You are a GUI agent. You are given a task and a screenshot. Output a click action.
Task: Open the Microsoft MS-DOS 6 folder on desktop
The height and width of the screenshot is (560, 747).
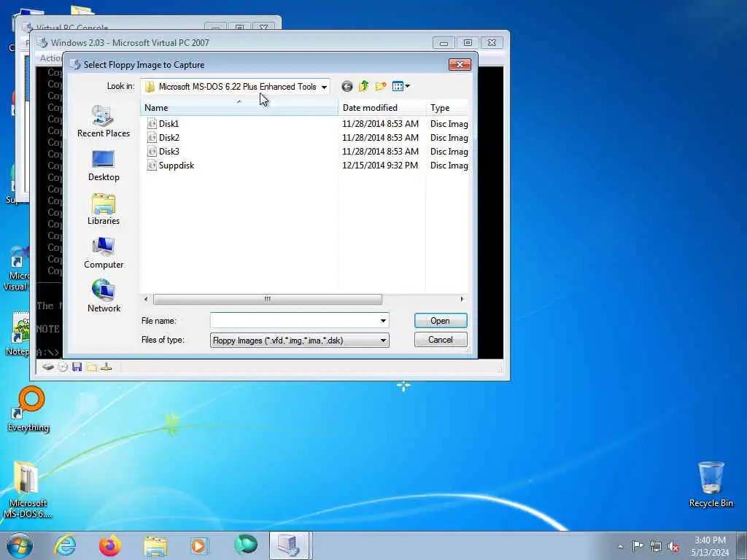(27, 489)
